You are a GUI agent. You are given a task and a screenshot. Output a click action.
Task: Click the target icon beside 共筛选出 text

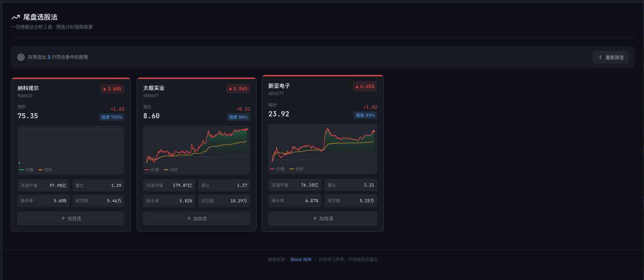(x=21, y=57)
